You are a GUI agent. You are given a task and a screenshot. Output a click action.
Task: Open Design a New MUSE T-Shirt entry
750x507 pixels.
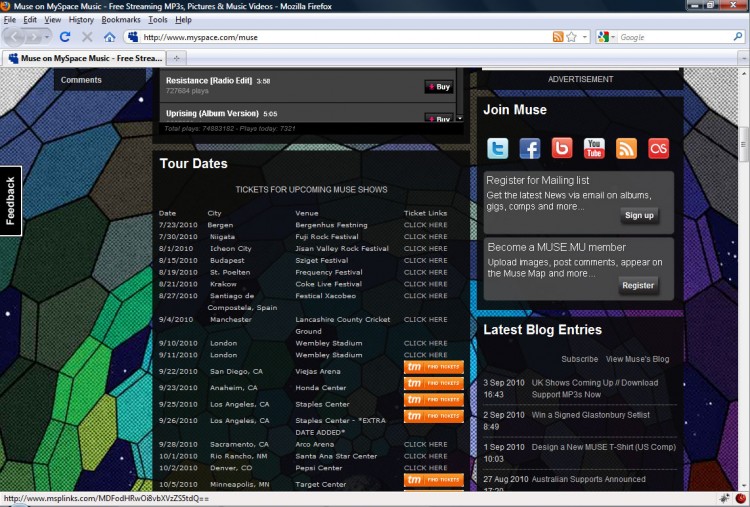click(604, 447)
